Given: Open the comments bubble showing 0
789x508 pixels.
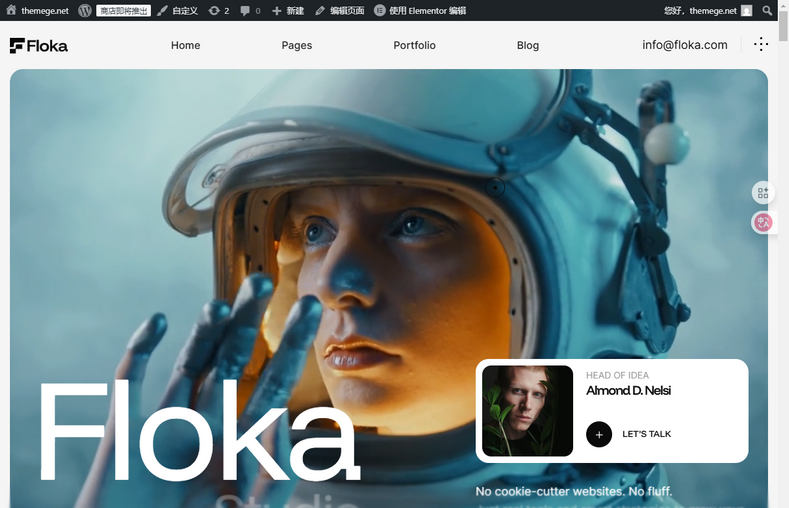Looking at the screenshot, I should 250,11.
